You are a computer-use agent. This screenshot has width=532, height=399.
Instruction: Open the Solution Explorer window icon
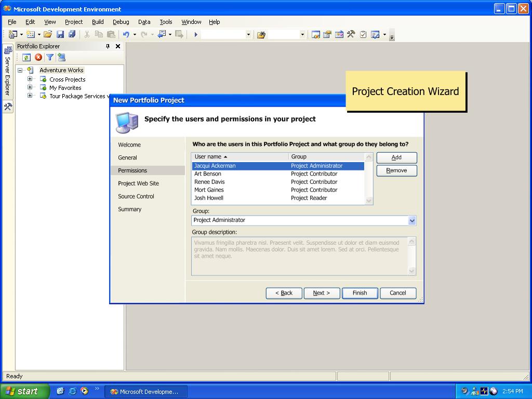[315, 34]
